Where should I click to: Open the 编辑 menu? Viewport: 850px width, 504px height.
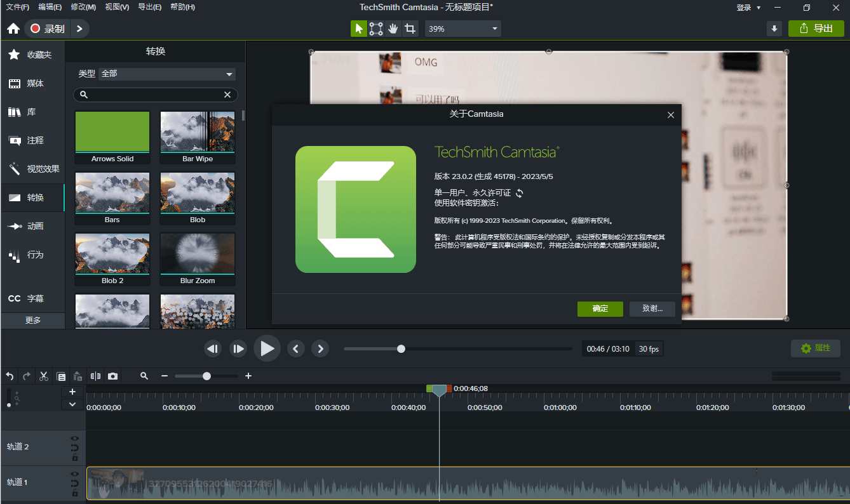(x=50, y=7)
